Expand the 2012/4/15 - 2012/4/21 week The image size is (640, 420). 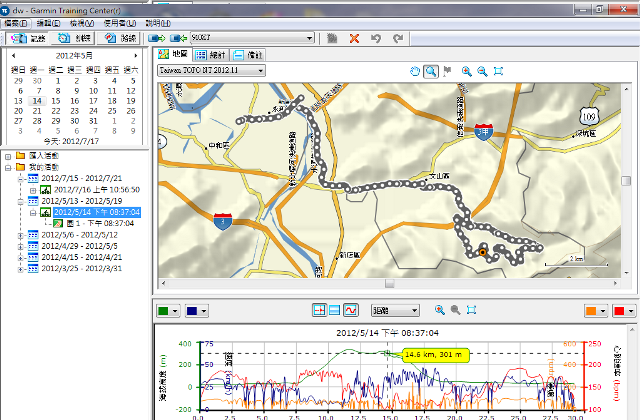tap(20, 258)
